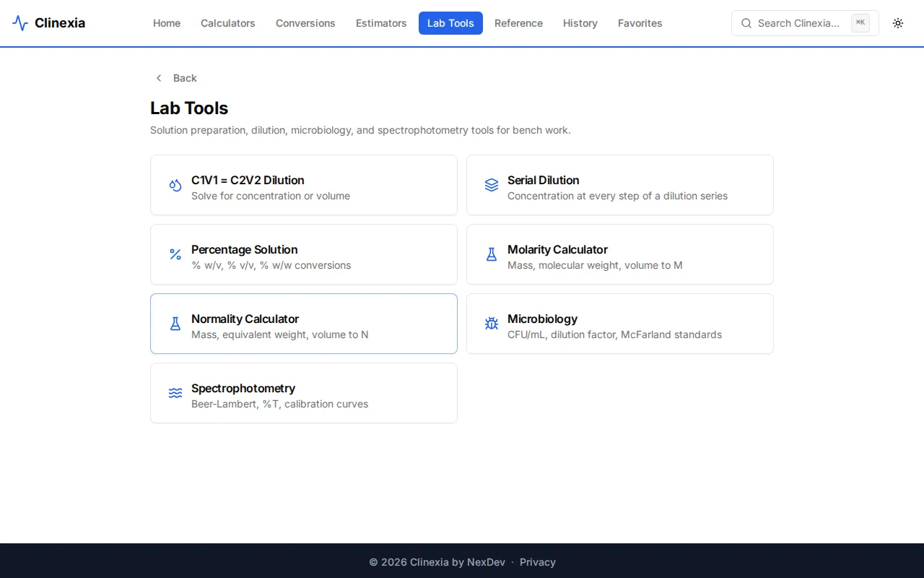Click 'Beer-Lambert, %T, calibration curves' description
Image resolution: width=924 pixels, height=578 pixels.
point(279,404)
